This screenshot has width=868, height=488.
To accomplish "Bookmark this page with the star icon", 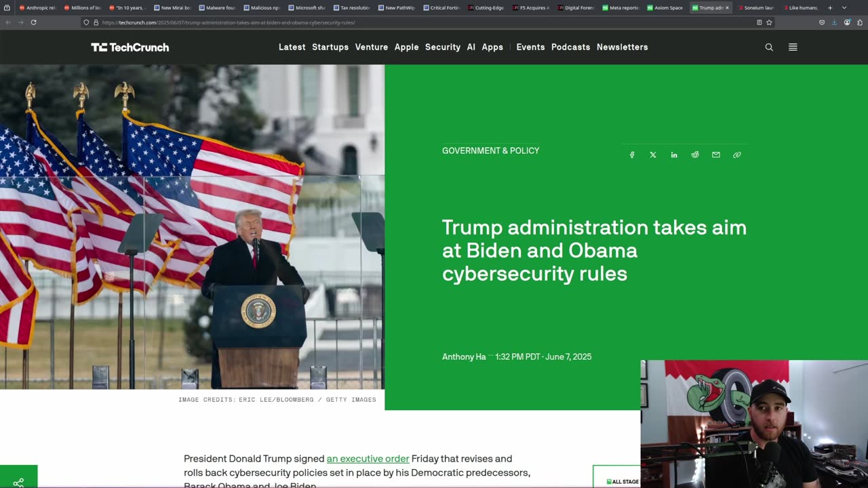I will [x=769, y=22].
